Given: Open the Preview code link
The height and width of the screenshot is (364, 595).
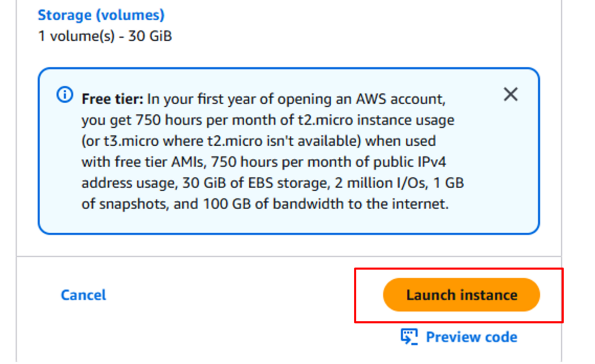Looking at the screenshot, I should click(x=471, y=337).
